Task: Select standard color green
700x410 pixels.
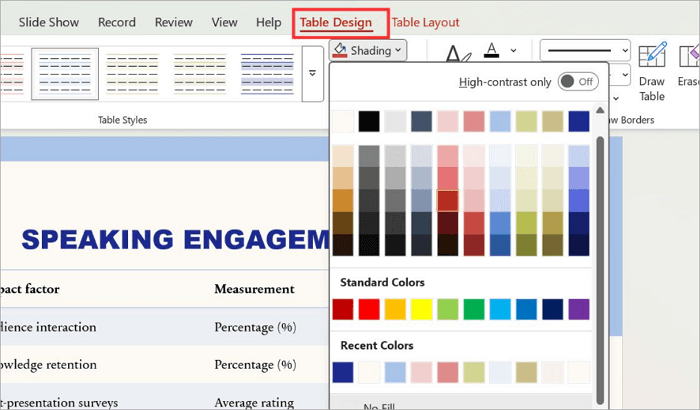Action: (474, 309)
